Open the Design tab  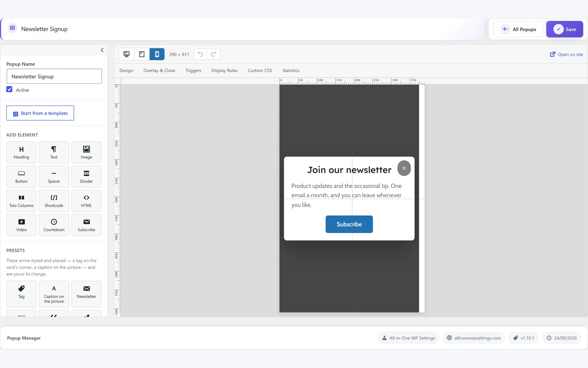[126, 71]
